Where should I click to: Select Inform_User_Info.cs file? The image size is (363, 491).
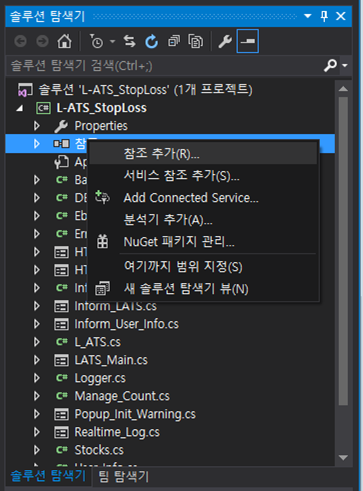click(126, 324)
